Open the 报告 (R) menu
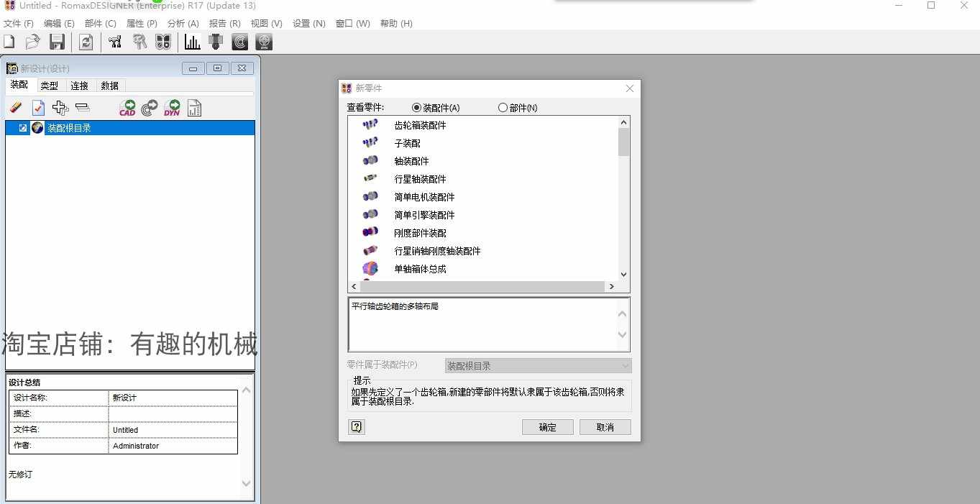The image size is (980, 504). tap(224, 23)
